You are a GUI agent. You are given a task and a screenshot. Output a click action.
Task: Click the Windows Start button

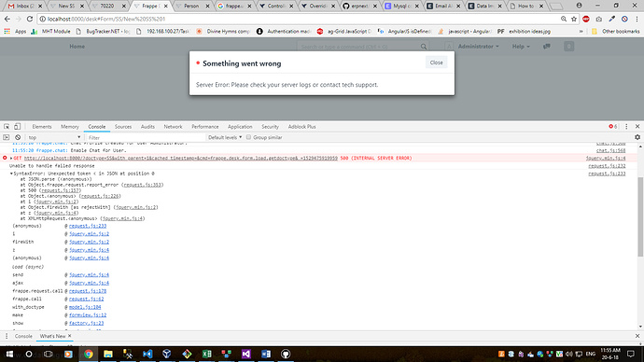tap(9, 354)
